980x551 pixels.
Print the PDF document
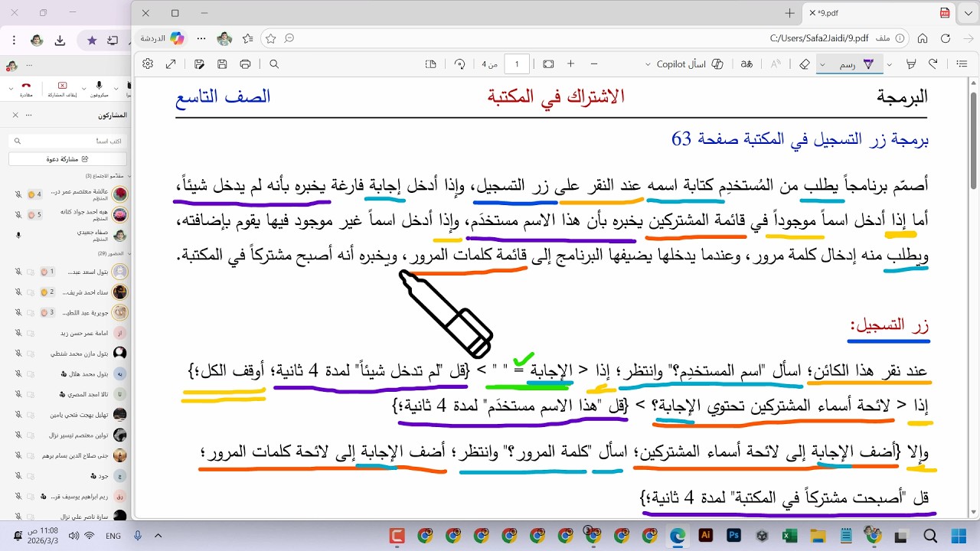point(245,64)
